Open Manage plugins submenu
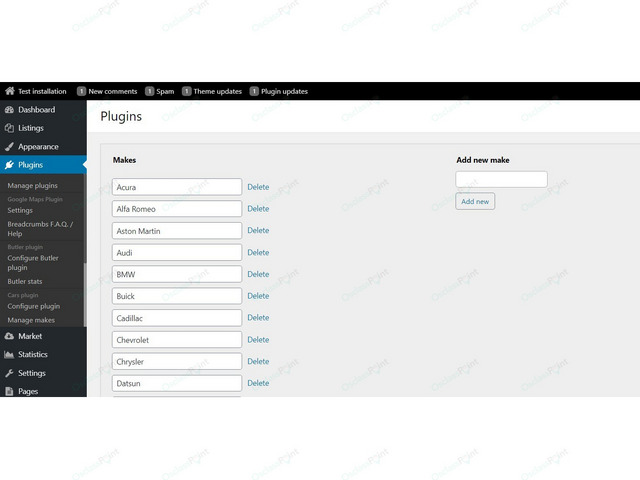Screen dimensions: 640x480 point(33,186)
